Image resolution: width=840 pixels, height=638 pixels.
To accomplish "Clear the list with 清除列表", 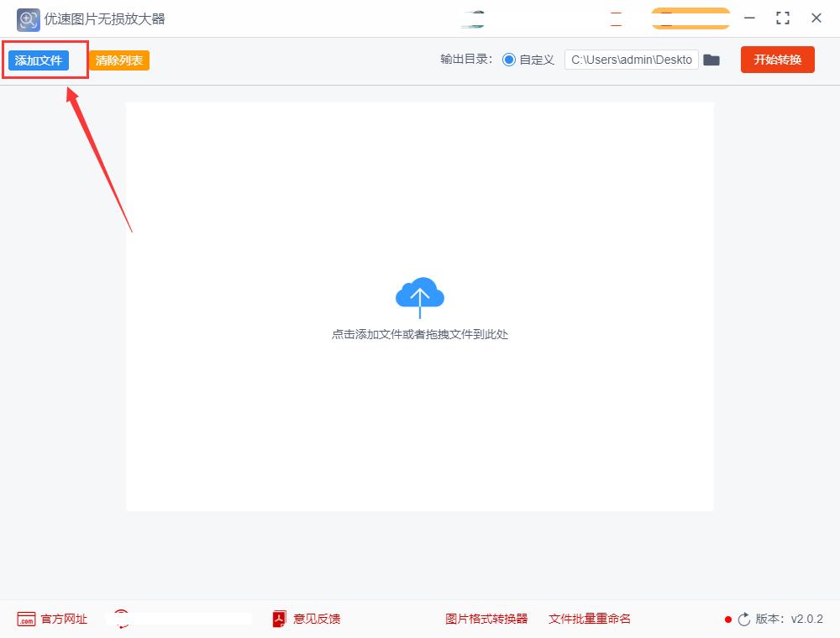I will point(118,60).
